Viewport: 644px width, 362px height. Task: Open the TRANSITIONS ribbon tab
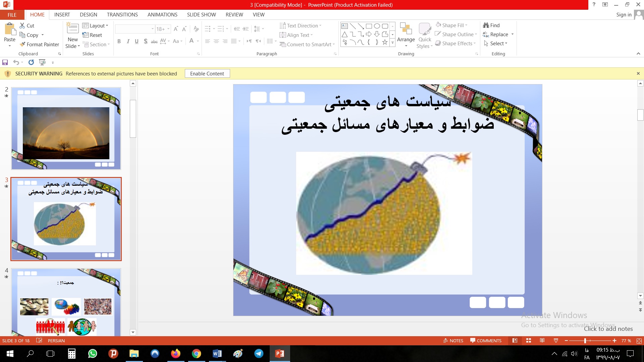(x=122, y=15)
